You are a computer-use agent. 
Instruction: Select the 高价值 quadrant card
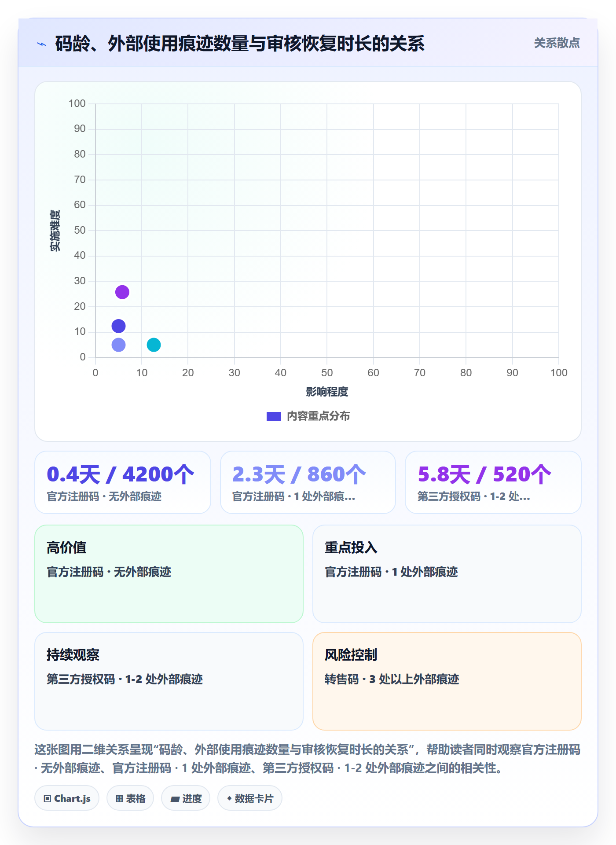coord(169,574)
